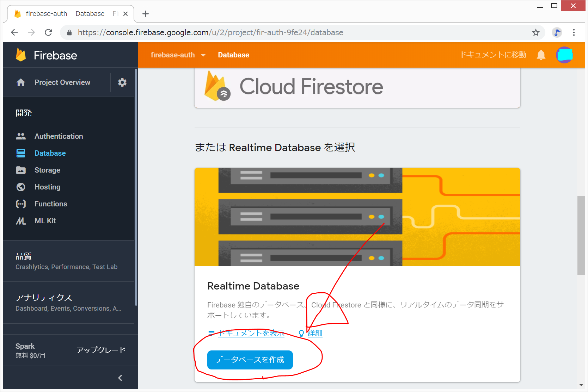Open the ドキュメントを表示 link
Viewport: 588px width, 392px height.
(251, 333)
